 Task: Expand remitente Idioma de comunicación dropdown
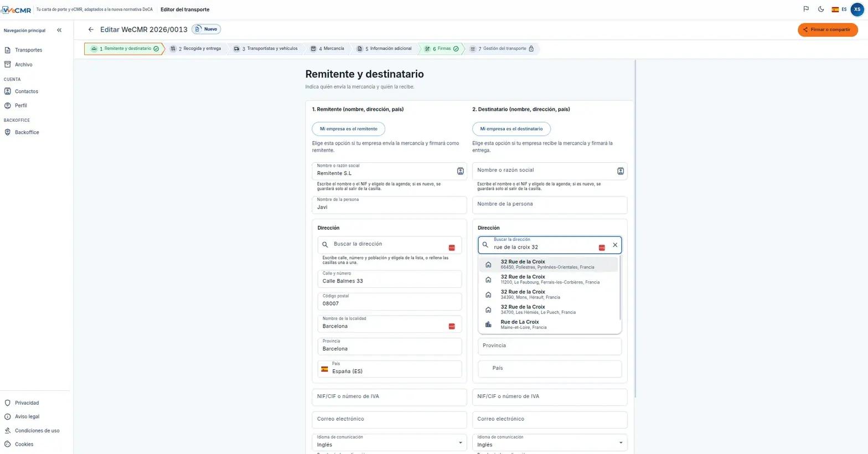tap(460, 443)
